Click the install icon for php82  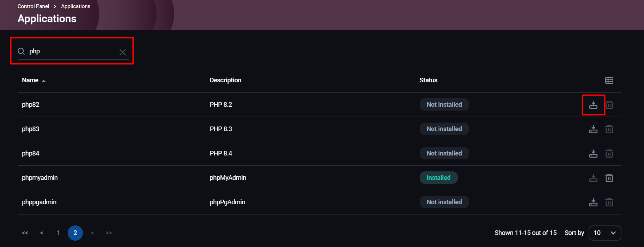593,105
